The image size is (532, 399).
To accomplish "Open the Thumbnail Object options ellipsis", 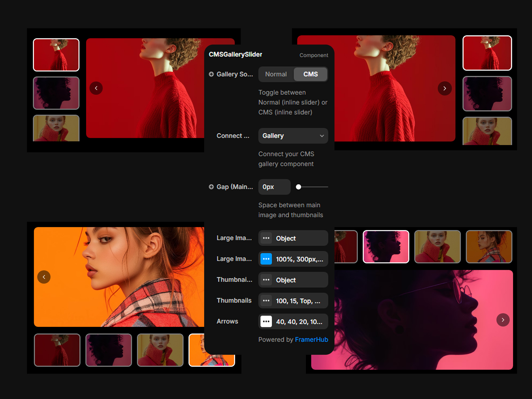I will (x=266, y=280).
